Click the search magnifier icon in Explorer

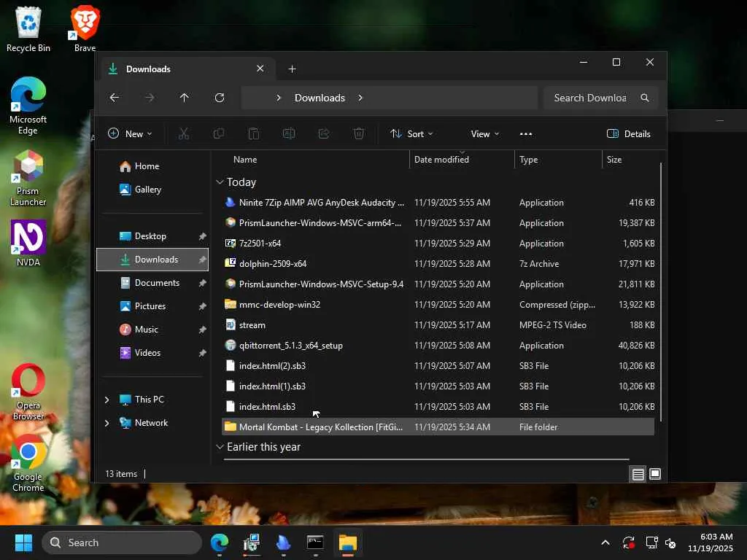645,98
